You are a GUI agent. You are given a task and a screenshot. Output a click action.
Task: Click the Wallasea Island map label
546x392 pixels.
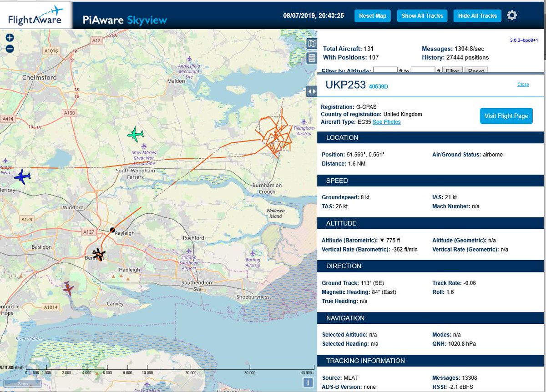coord(276,213)
